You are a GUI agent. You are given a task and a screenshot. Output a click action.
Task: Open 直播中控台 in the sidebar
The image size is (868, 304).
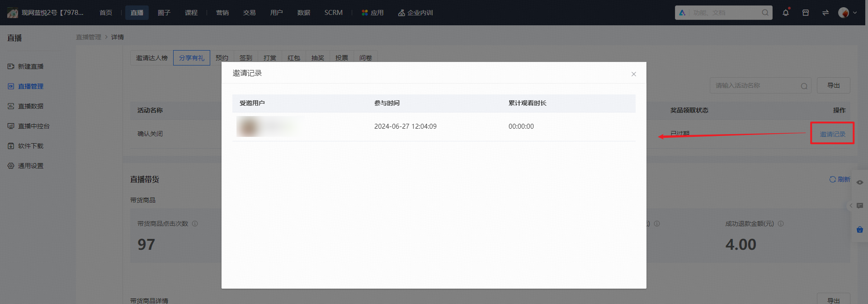click(x=34, y=126)
